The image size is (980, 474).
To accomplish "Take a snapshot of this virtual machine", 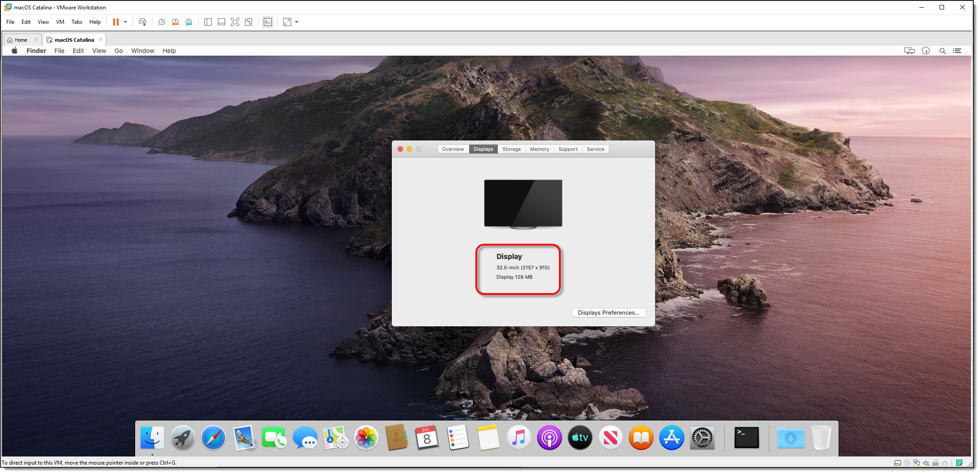I will 162,22.
